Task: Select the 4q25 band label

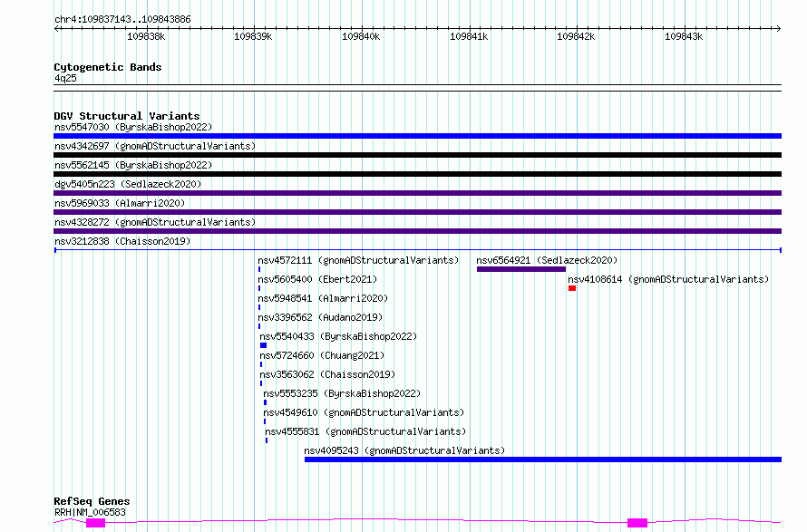Action: coord(65,78)
